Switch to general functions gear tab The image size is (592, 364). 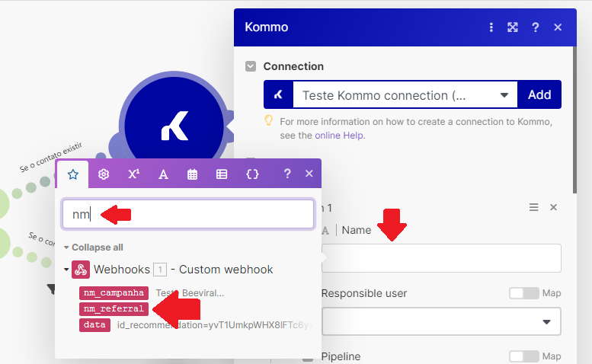click(104, 174)
